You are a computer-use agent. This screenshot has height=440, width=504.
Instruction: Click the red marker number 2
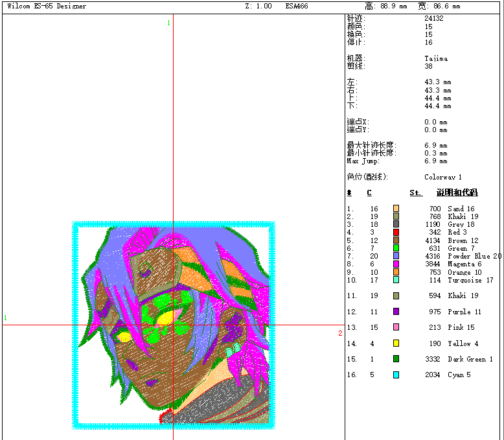(x=340, y=333)
